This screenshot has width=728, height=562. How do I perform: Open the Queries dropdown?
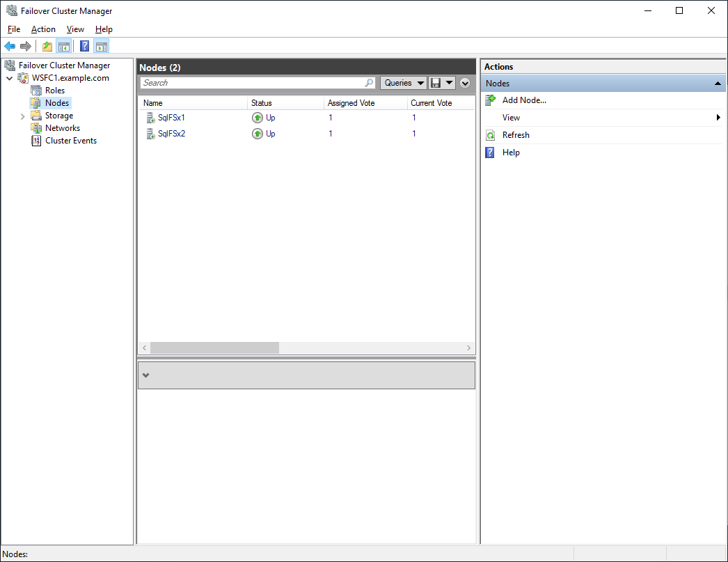404,83
